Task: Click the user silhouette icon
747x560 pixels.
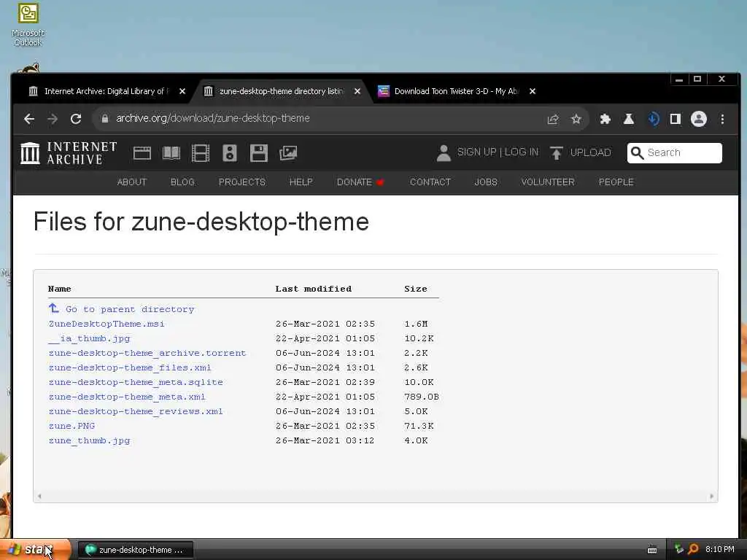Action: [444, 153]
